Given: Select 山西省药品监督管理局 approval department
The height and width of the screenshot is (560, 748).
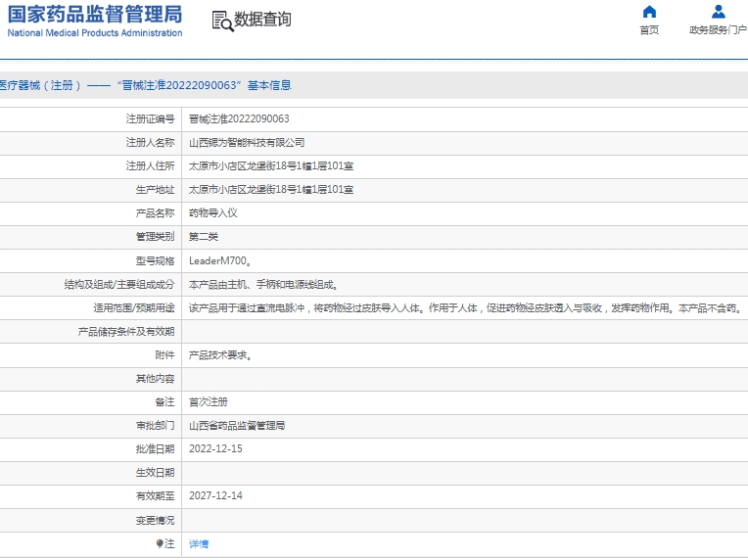Looking at the screenshot, I should (x=237, y=426).
